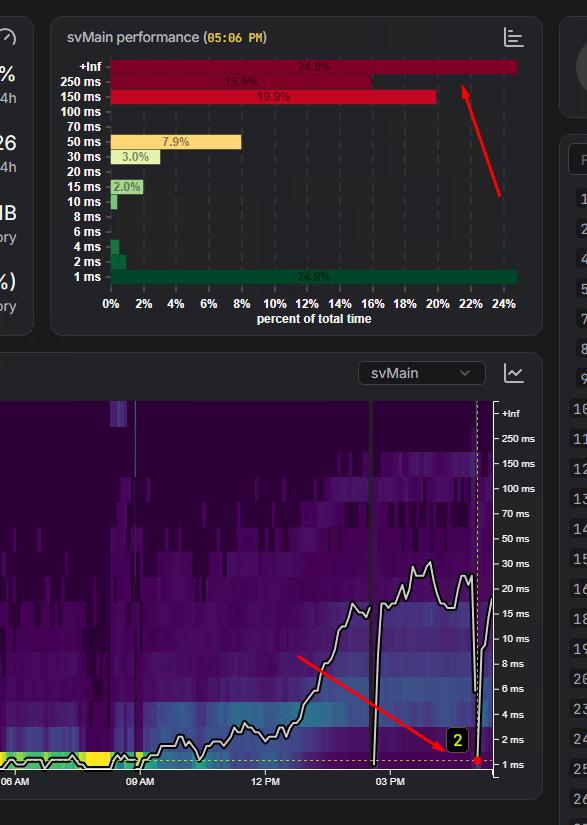
Task: Click the "16%" tick on the percent axis
Action: click(372, 304)
